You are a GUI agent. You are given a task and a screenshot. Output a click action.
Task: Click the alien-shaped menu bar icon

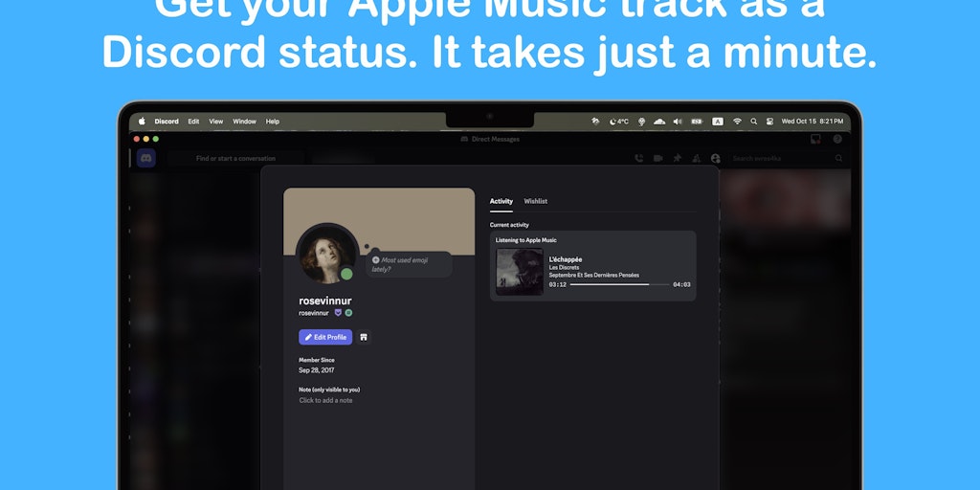641,122
